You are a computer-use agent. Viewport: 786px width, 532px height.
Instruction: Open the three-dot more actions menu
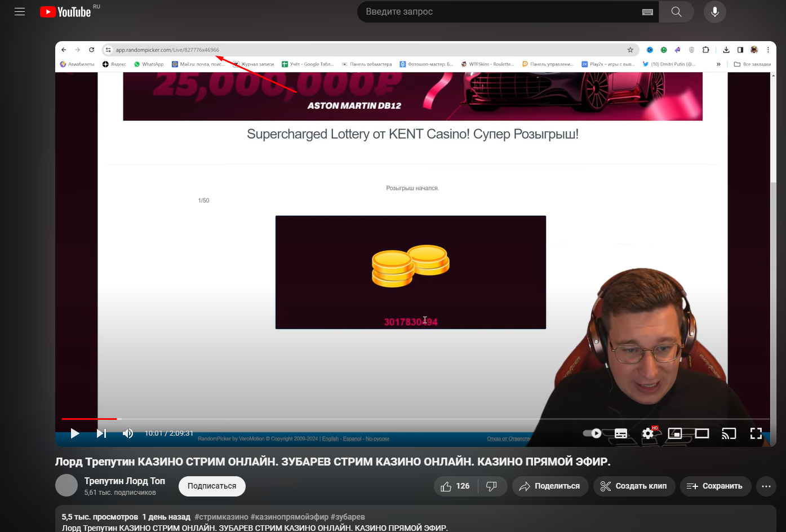766,486
